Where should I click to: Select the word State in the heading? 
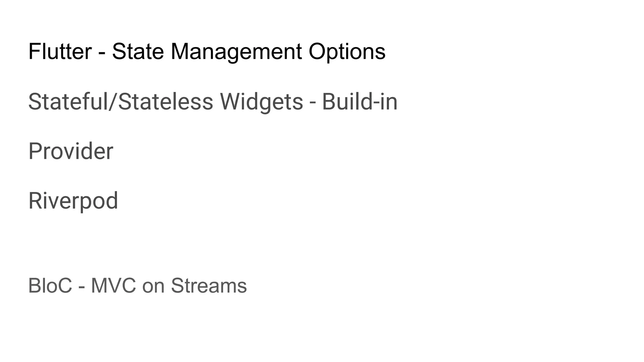(x=138, y=51)
